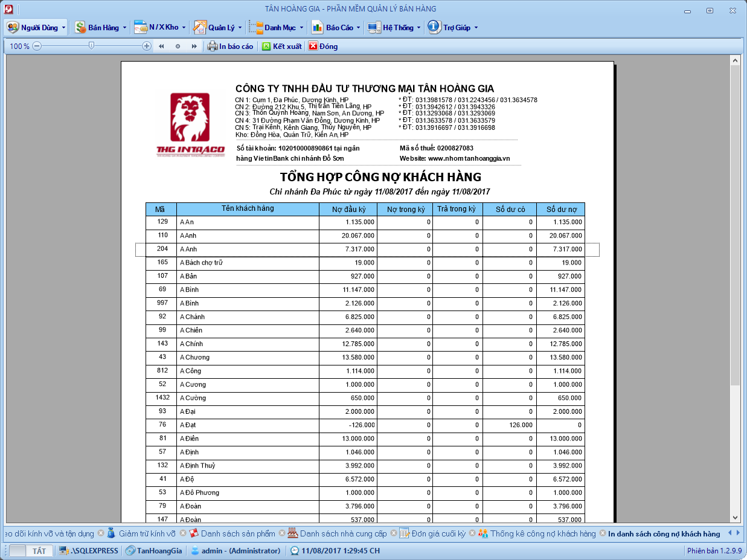This screenshot has height=560, width=747.
Task: Close the Danh sách nhà cung cấp tab
Action: click(x=393, y=533)
